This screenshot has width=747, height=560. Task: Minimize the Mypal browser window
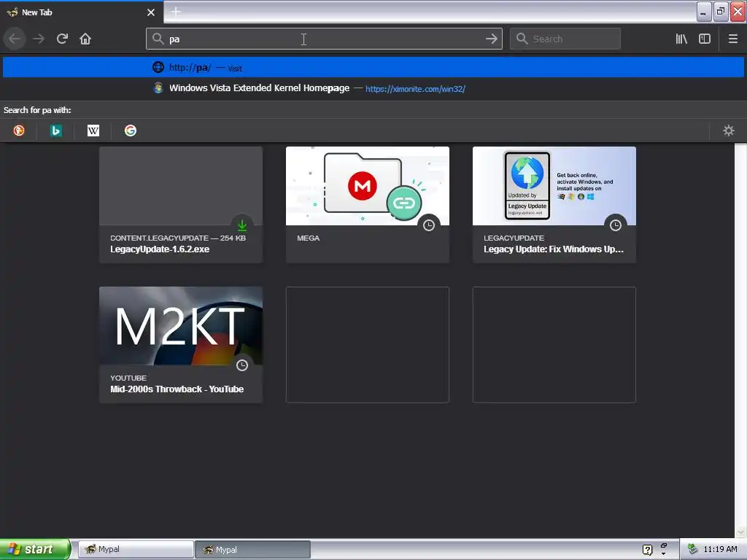click(704, 12)
